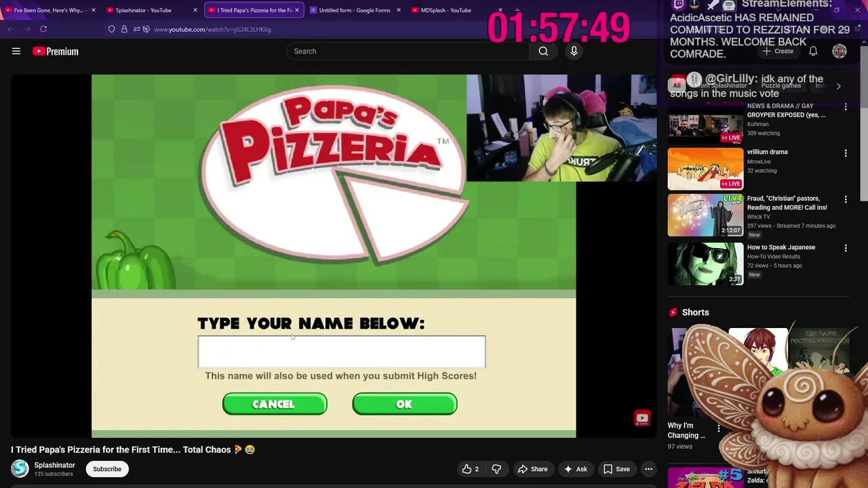Switch to 'I've Been Gone, Here's Why' tab
Image resolution: width=868 pixels, height=488 pixels.
(49, 10)
